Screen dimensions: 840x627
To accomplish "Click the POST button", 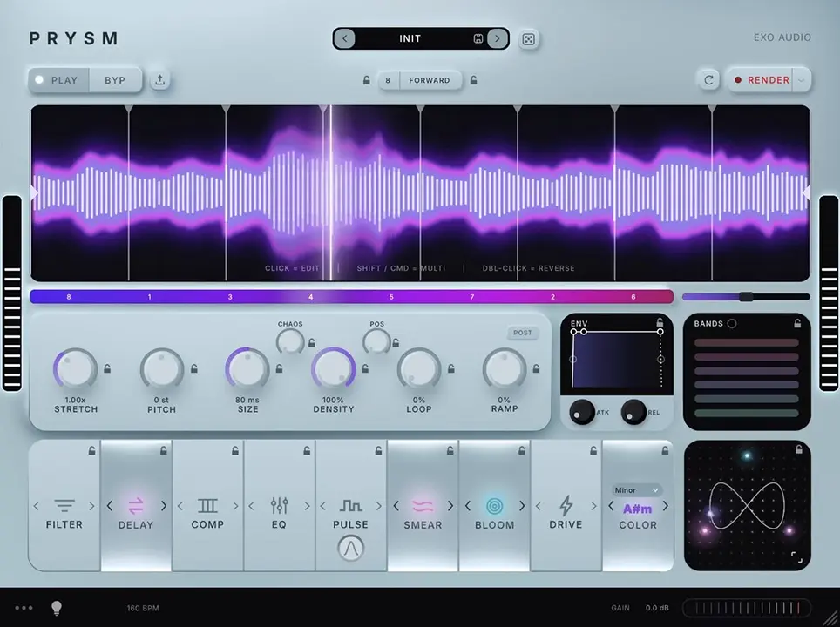I will point(522,333).
